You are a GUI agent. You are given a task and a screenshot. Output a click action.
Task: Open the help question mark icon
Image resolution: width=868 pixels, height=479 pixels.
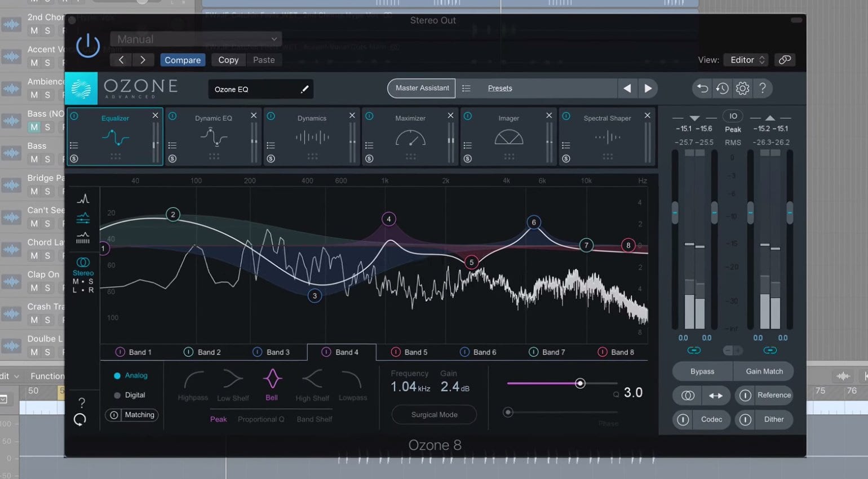(x=763, y=88)
